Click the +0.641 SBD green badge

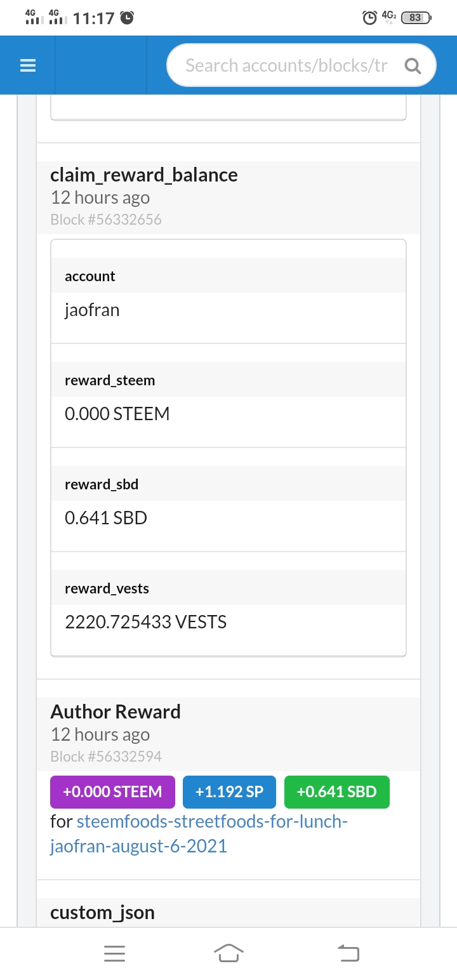pyautogui.click(x=336, y=791)
